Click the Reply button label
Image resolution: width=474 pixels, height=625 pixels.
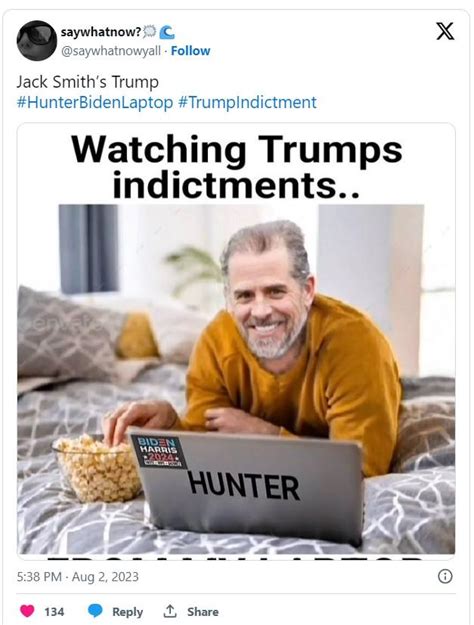pyautogui.click(x=128, y=611)
